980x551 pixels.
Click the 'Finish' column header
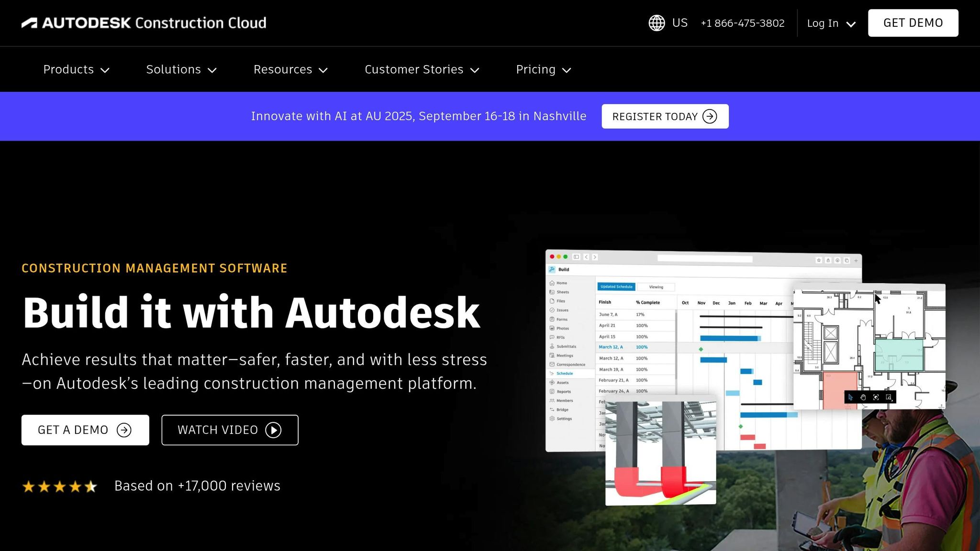605,302
